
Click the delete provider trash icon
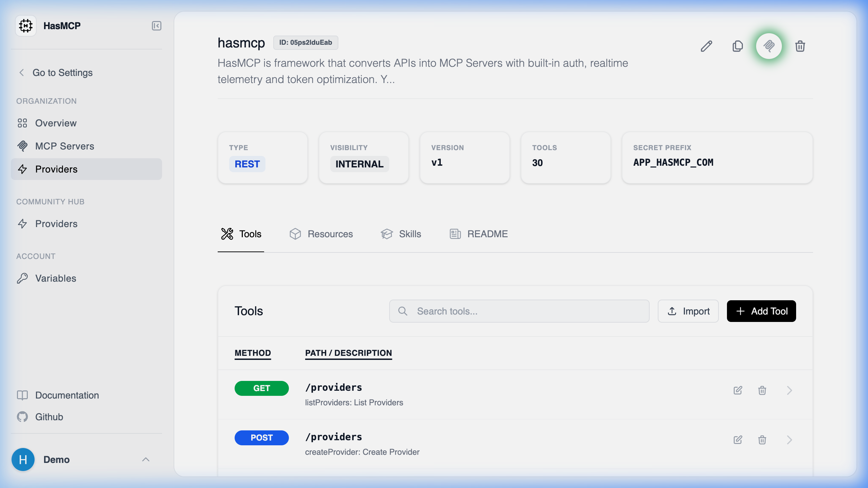point(800,46)
